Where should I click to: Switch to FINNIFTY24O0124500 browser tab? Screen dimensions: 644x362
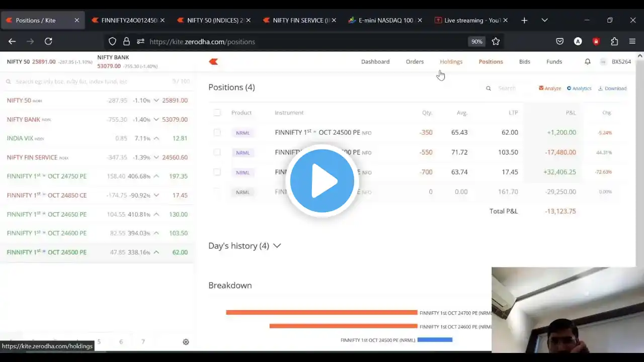tap(128, 20)
